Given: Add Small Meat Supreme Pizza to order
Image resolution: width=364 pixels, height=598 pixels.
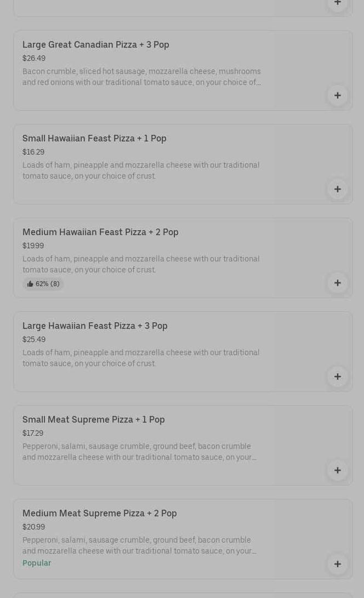Looking at the screenshot, I should (x=337, y=470).
